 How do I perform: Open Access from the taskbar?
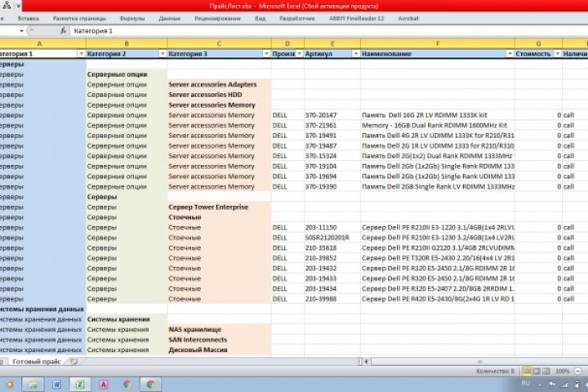[x=104, y=385]
